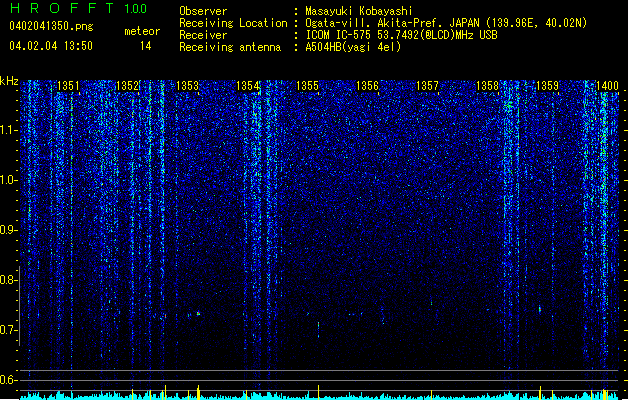Click the HROFFT 1.0.0 title text

78,8
